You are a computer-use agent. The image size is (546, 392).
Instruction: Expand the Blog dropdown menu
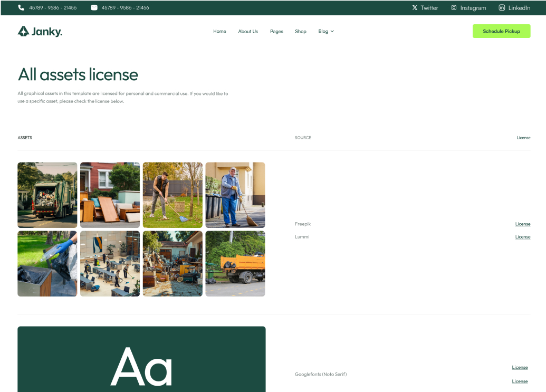pos(325,31)
